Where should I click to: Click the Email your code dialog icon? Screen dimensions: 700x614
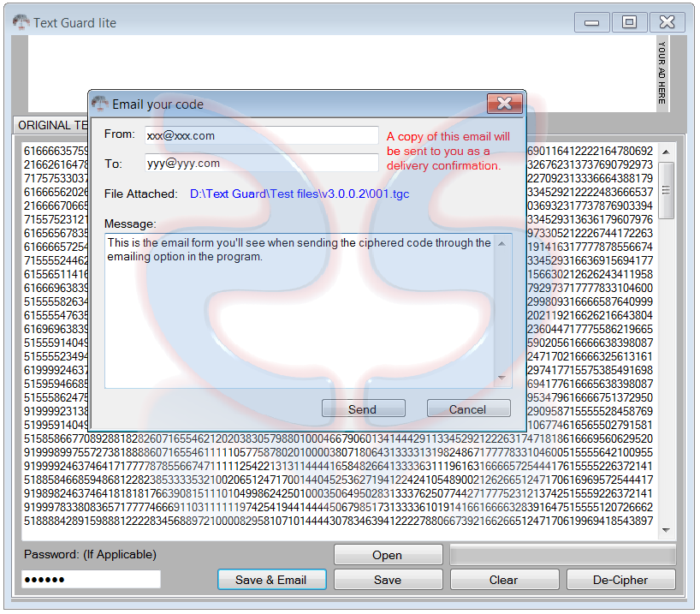coord(100,104)
